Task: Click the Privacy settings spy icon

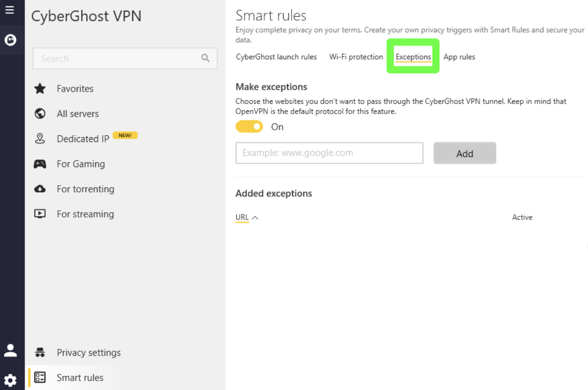Action: [40, 352]
